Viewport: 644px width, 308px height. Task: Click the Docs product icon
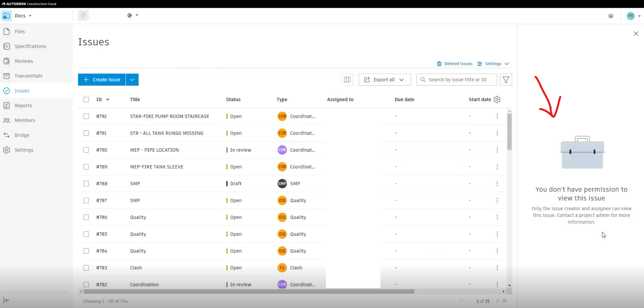point(7,16)
